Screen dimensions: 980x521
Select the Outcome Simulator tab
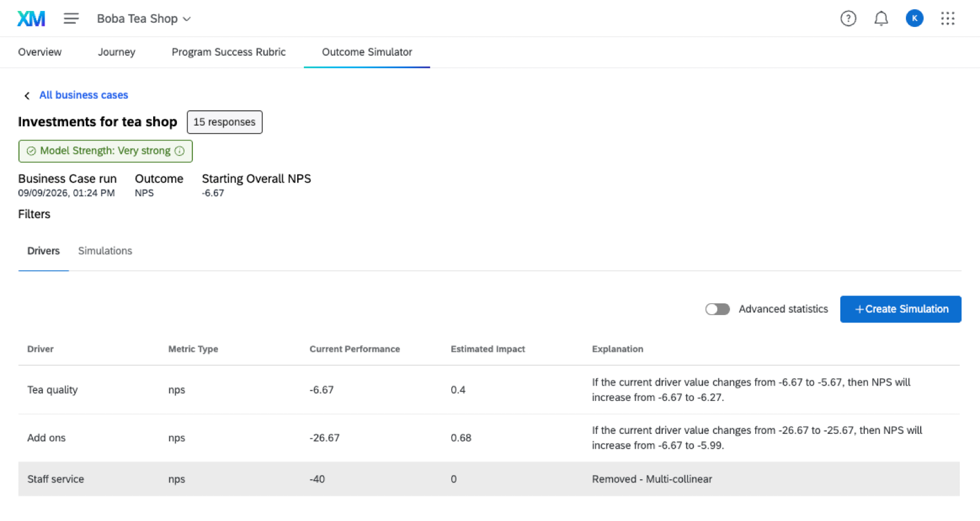[x=367, y=52]
